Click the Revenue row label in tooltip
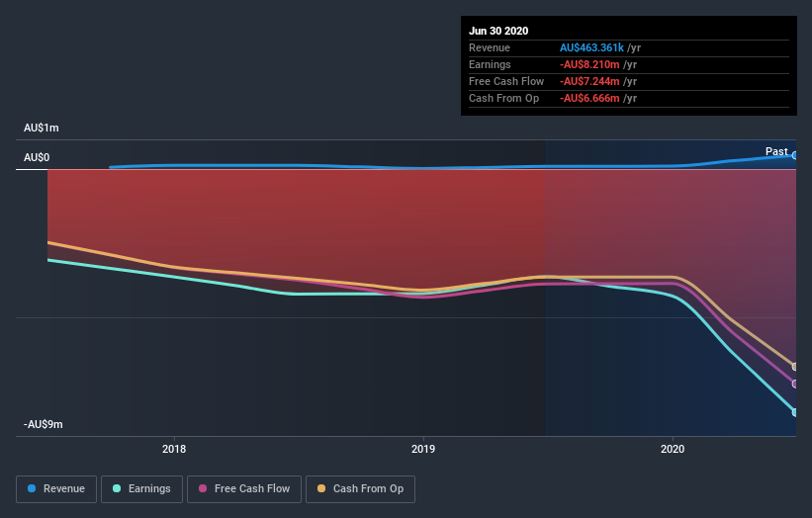Screen dimensions: 812x518 click(x=490, y=47)
